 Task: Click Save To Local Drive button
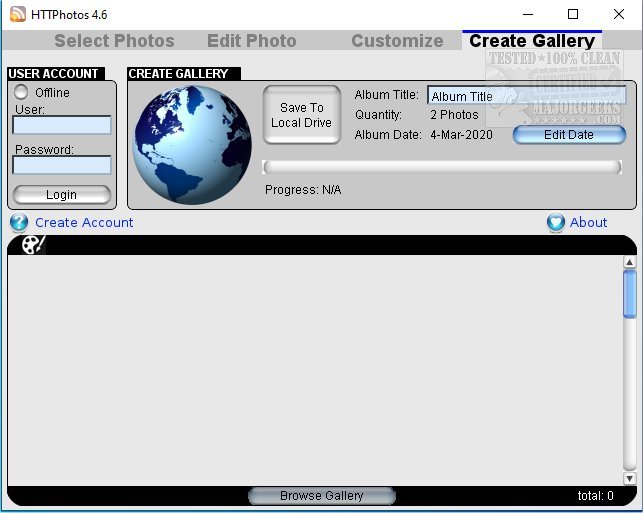point(301,115)
